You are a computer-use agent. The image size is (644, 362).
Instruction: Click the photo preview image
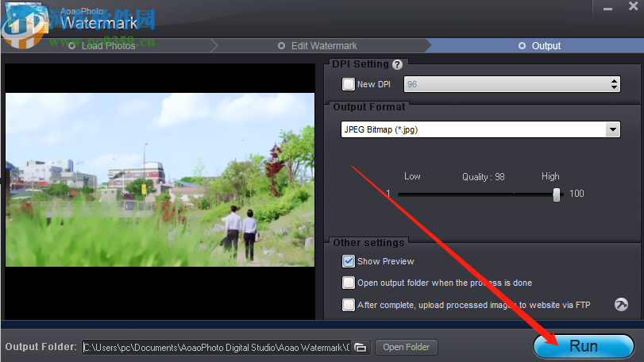160,179
